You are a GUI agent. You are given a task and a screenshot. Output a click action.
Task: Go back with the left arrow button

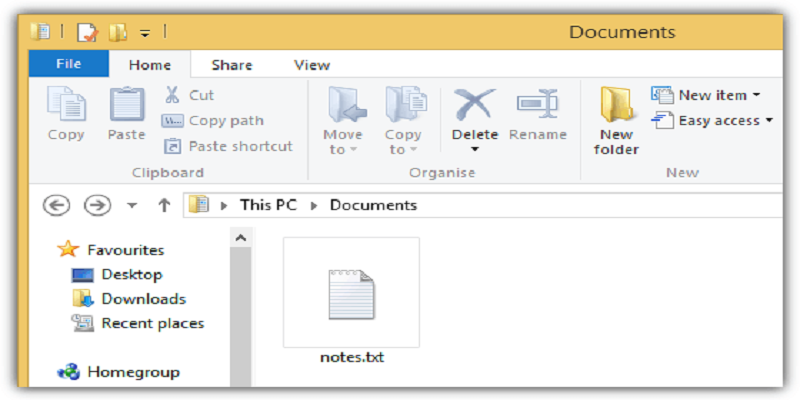(x=56, y=206)
